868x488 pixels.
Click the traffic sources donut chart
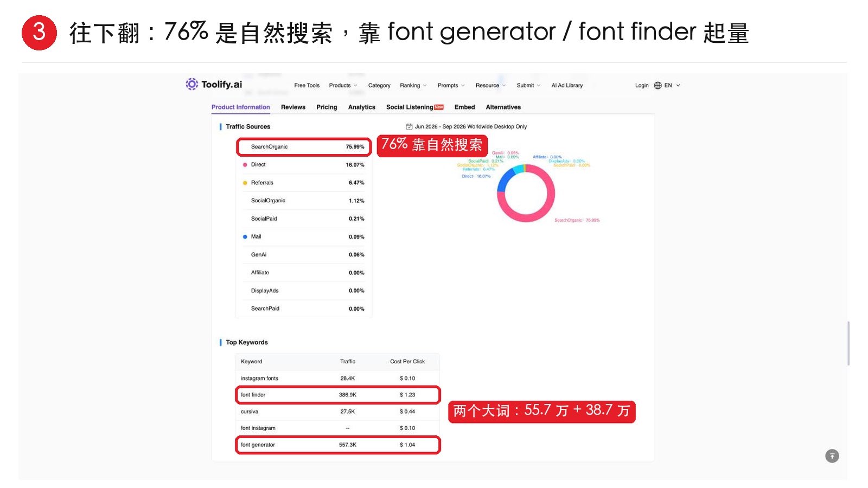click(526, 193)
